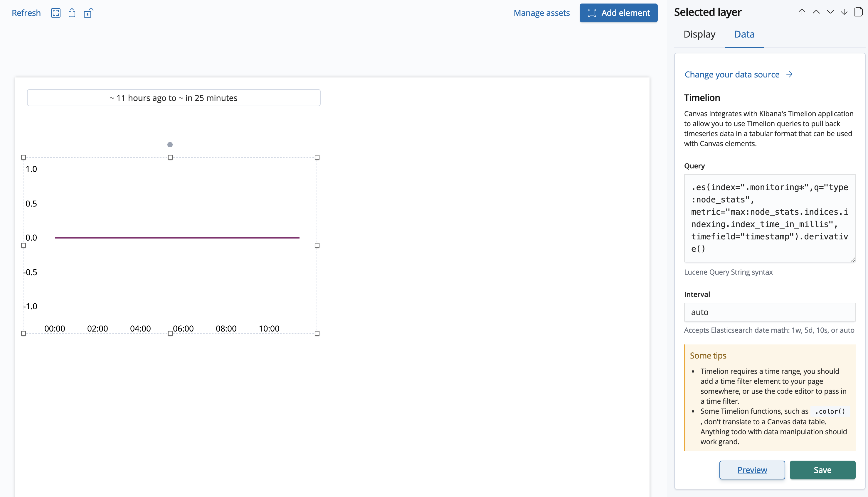Open Manage assets
Image resolution: width=868 pixels, height=497 pixels.
pyautogui.click(x=541, y=13)
